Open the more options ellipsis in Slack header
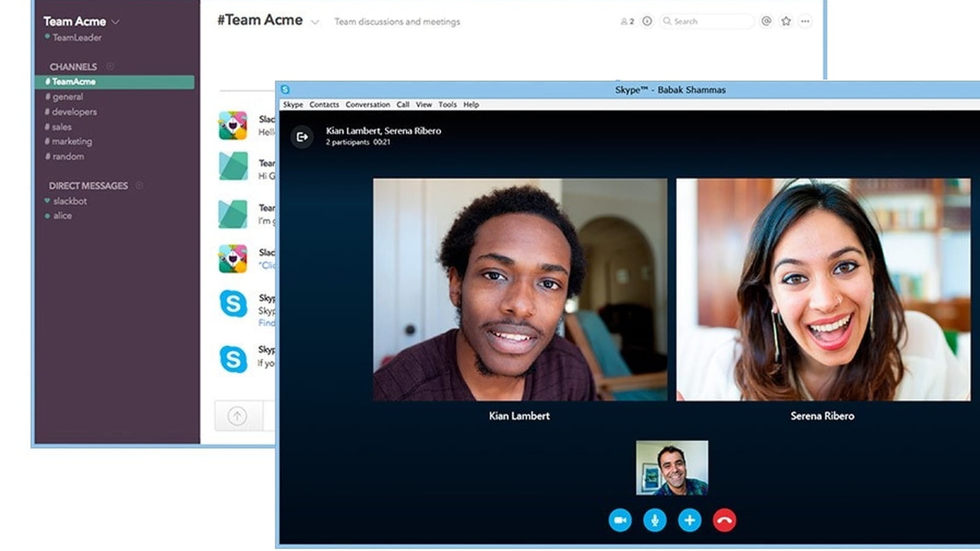 [805, 21]
